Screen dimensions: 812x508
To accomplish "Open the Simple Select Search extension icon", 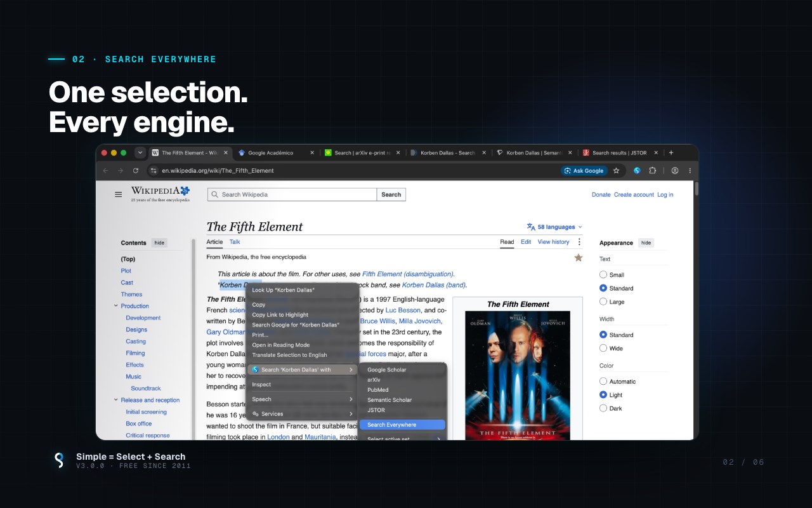I will coord(637,171).
